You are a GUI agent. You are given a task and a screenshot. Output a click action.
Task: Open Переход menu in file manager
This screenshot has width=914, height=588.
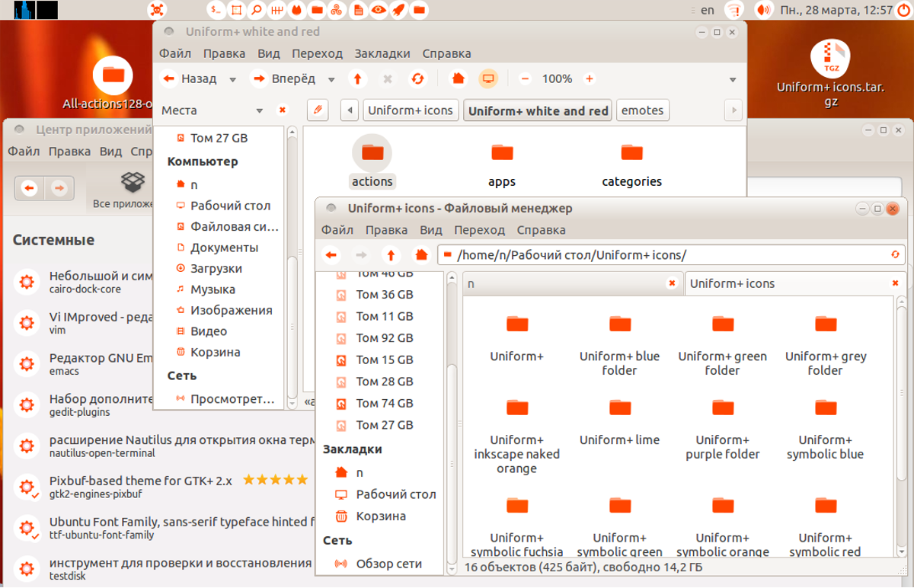[479, 229]
